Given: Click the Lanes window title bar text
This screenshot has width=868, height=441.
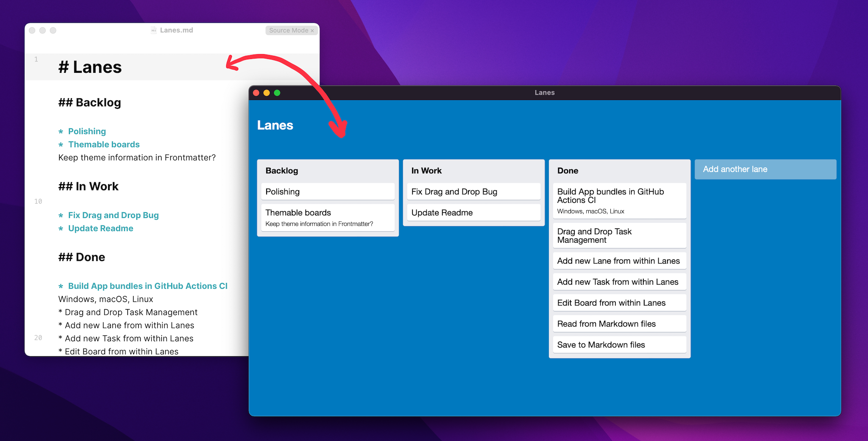Looking at the screenshot, I should pos(545,93).
